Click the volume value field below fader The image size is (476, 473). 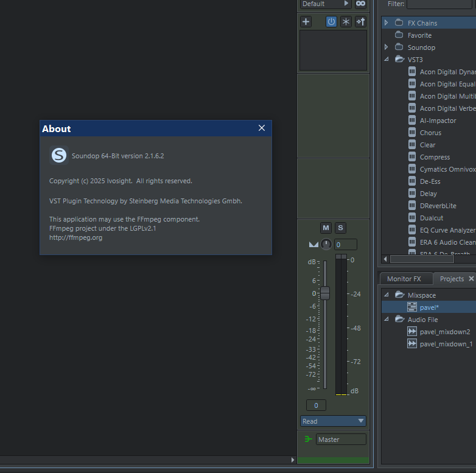(x=316, y=405)
